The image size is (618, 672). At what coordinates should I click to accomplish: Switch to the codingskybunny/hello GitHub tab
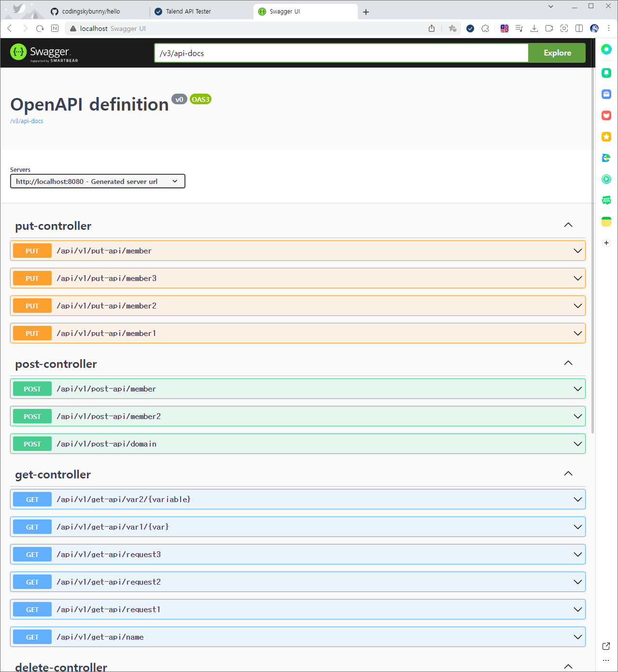pyautogui.click(x=92, y=11)
